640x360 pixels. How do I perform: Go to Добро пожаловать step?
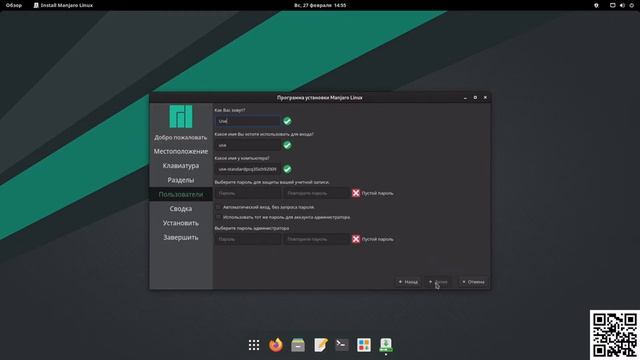pyautogui.click(x=181, y=138)
